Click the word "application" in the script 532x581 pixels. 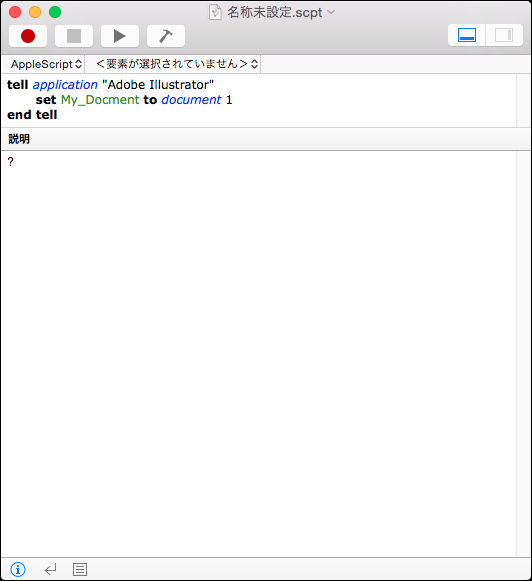click(65, 85)
